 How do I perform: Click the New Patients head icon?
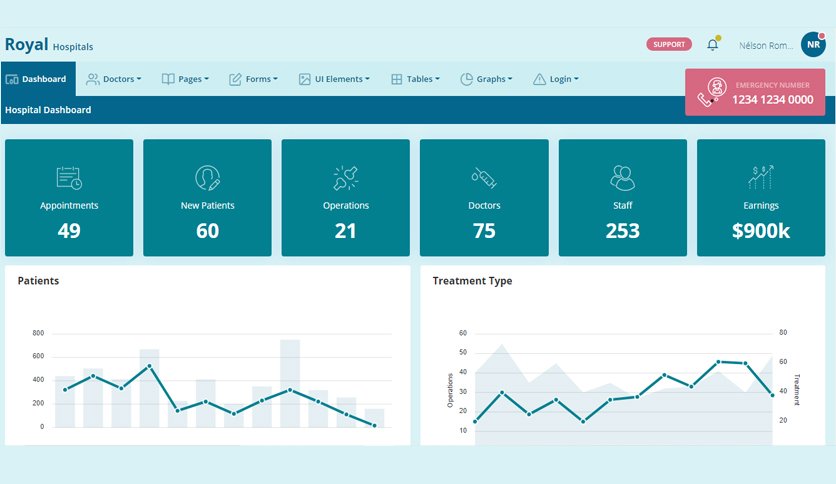(x=207, y=178)
